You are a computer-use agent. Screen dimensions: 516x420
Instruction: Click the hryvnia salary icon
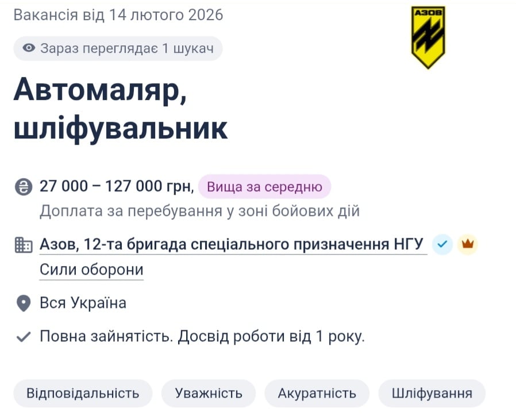point(22,186)
